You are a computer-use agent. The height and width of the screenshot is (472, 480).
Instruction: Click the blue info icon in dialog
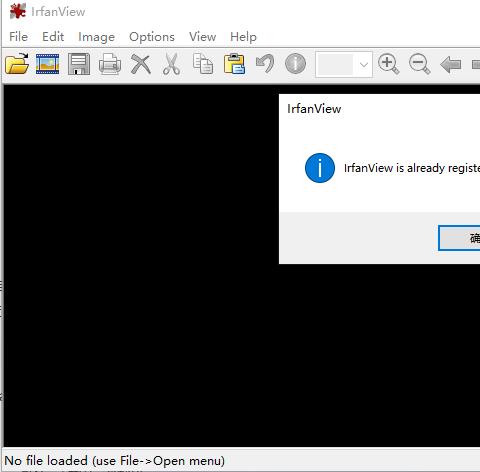pyautogui.click(x=320, y=168)
